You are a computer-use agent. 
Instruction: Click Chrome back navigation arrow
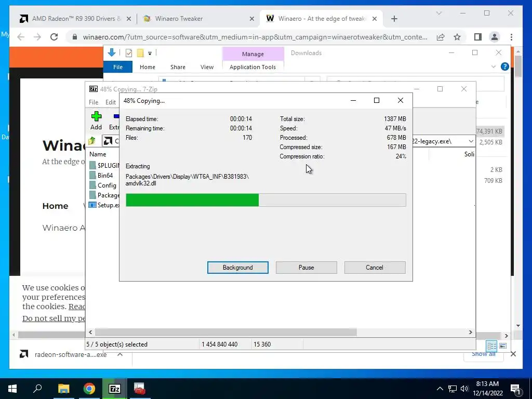tap(21, 37)
